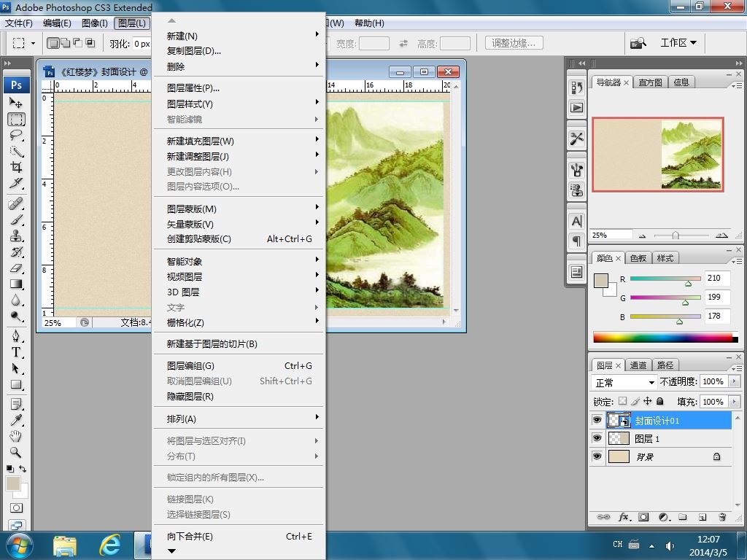Select the Lasso tool
The width and height of the screenshot is (747, 560).
pyautogui.click(x=16, y=135)
